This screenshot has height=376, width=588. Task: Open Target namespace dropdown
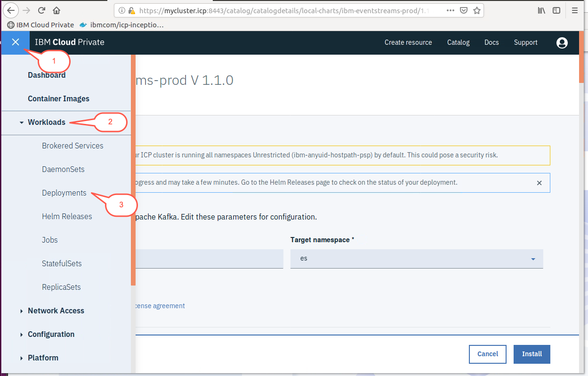coord(417,259)
